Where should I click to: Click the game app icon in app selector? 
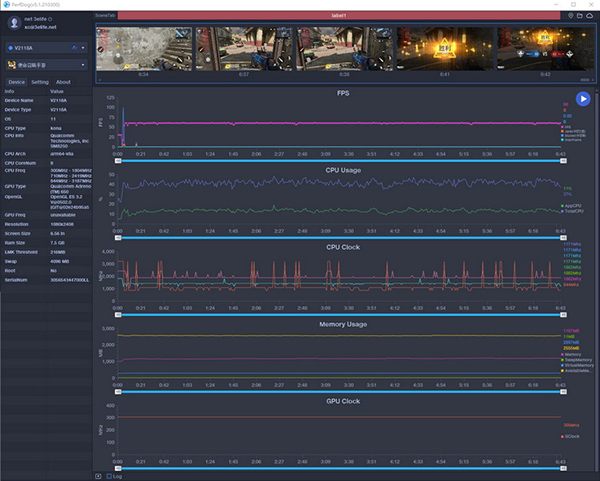click(x=12, y=65)
